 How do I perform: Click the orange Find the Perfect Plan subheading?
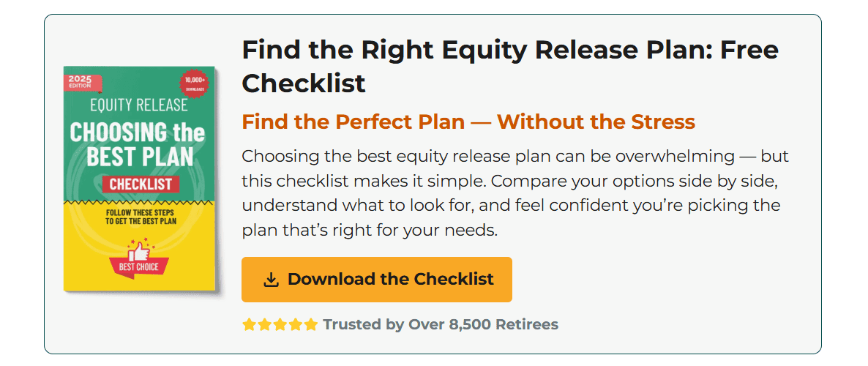pos(468,122)
